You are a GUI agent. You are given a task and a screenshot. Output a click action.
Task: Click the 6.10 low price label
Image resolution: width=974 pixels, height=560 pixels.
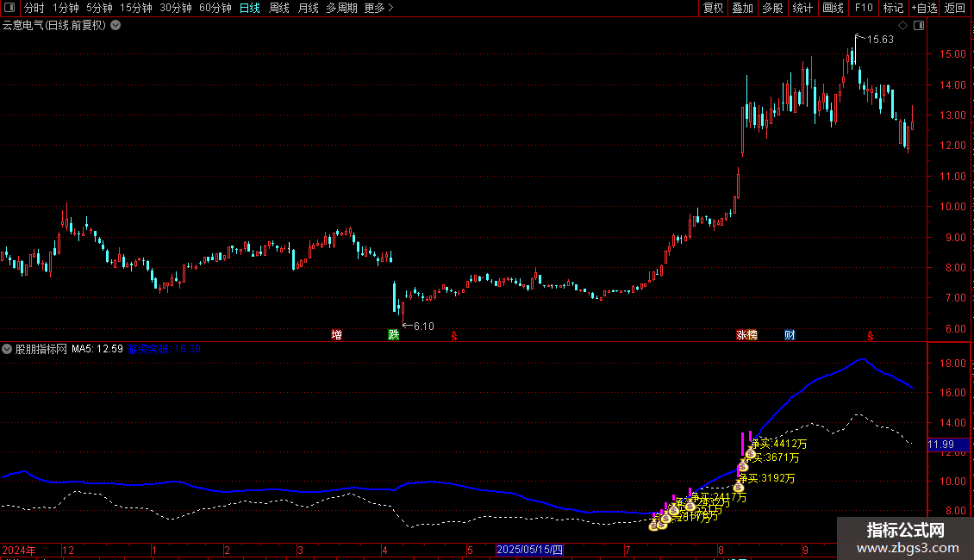pos(423,326)
